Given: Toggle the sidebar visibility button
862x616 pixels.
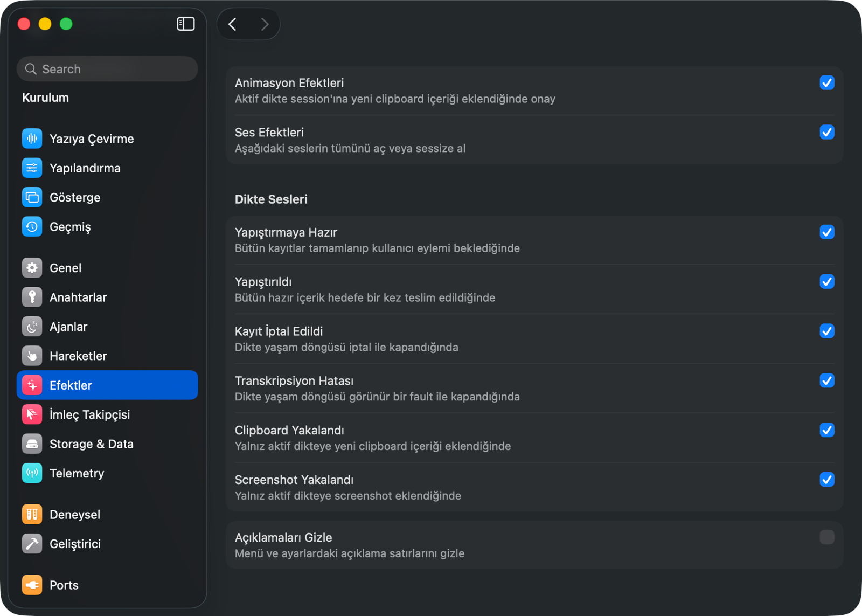Looking at the screenshot, I should click(186, 24).
